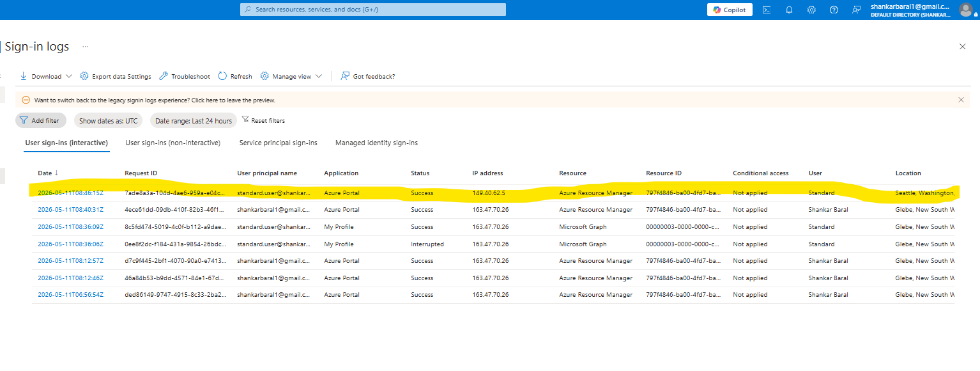Click the Status column header
980x371 pixels.
[x=420, y=173]
